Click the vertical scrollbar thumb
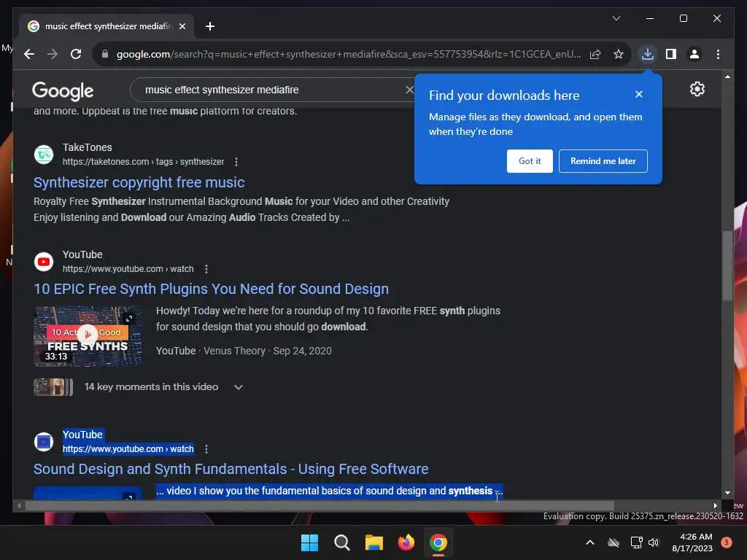The height and width of the screenshot is (560, 747). tap(727, 265)
